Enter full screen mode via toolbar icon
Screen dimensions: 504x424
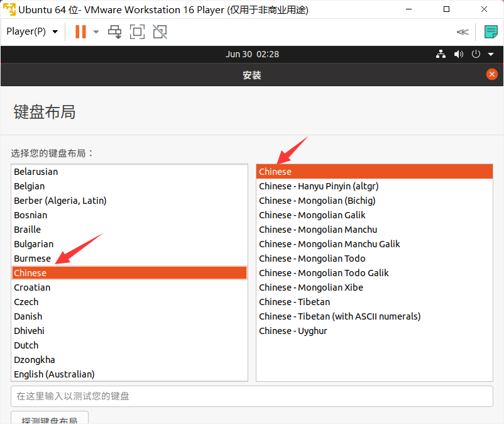[137, 31]
